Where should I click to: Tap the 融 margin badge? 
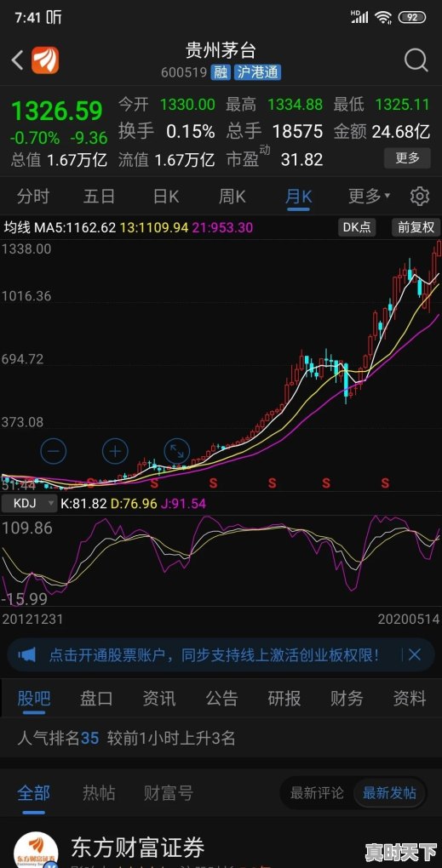221,72
